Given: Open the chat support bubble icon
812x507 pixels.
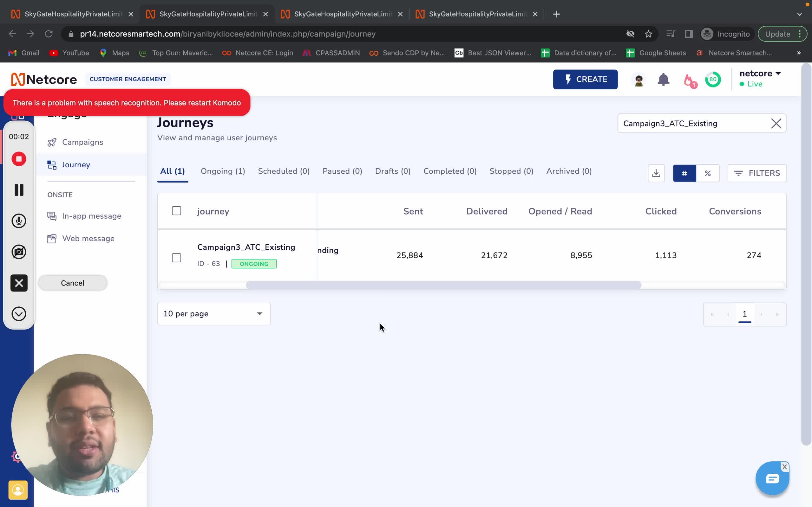Looking at the screenshot, I should 772,478.
